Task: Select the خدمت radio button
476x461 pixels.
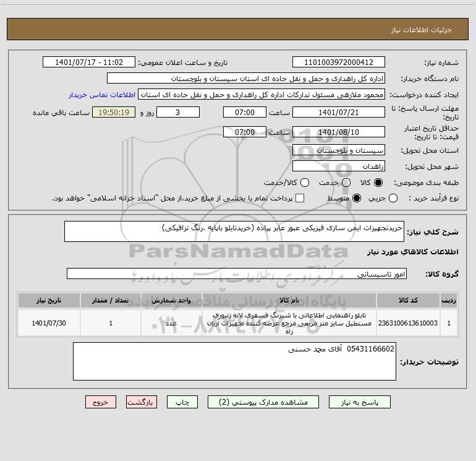Action: click(346, 183)
